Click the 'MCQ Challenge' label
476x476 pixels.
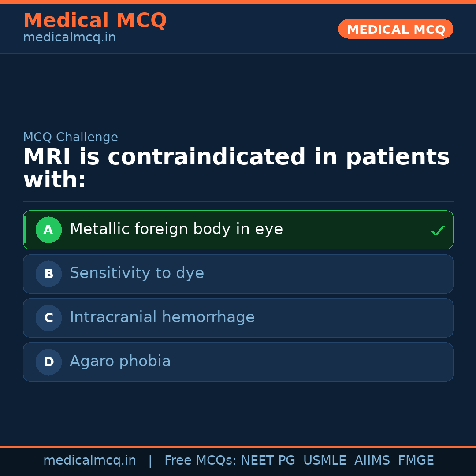[71, 137]
